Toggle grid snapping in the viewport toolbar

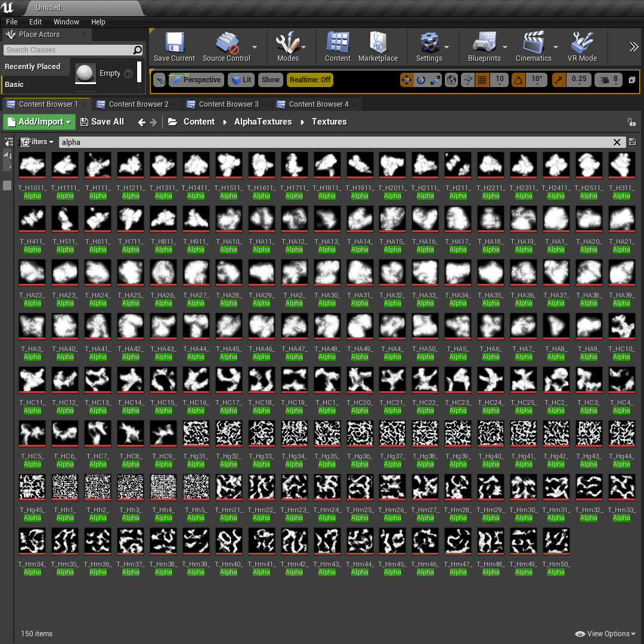tap(482, 80)
